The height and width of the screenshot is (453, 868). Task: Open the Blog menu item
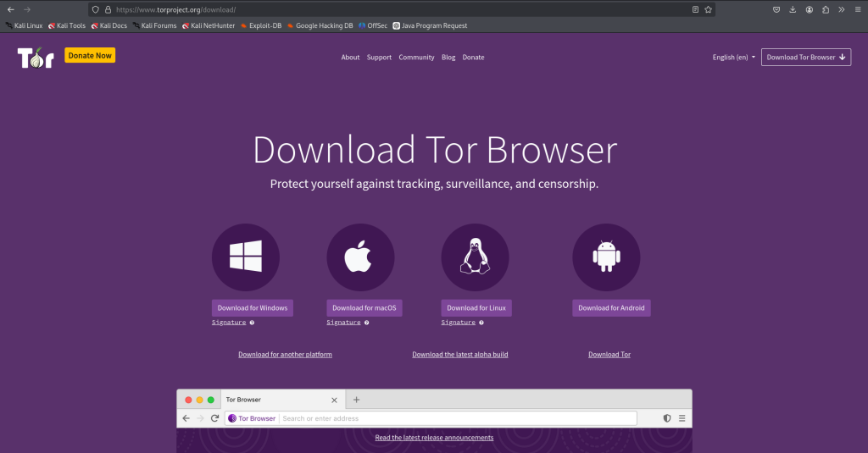click(x=448, y=57)
